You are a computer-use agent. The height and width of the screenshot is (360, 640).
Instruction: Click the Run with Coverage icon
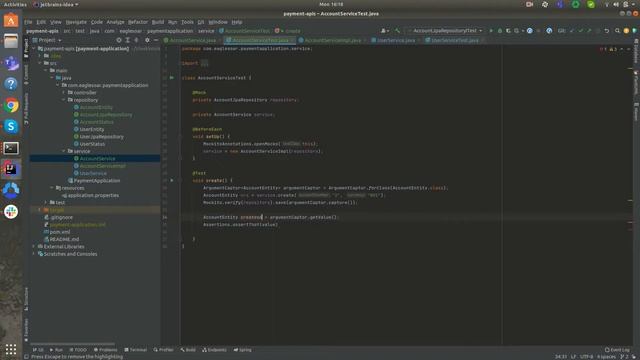(x=508, y=31)
